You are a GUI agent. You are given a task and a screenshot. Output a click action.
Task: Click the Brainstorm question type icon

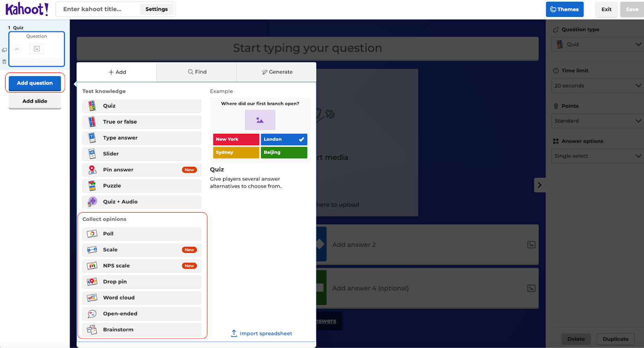pos(92,329)
